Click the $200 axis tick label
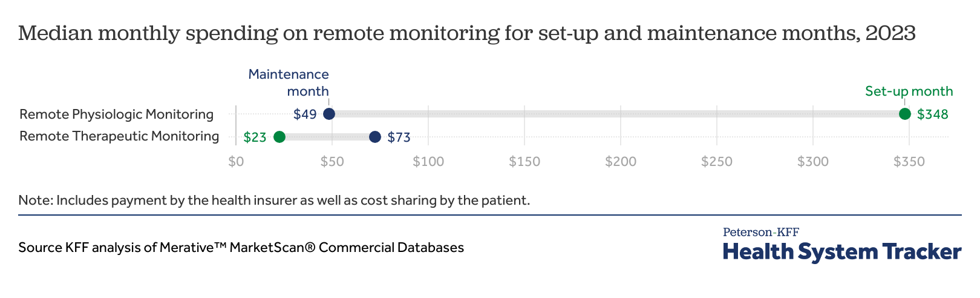 click(621, 162)
